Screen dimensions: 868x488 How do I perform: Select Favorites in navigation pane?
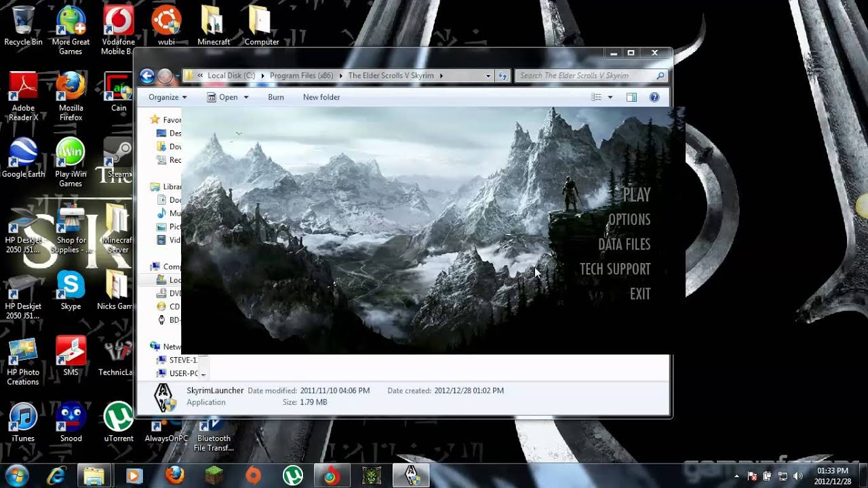[165, 120]
